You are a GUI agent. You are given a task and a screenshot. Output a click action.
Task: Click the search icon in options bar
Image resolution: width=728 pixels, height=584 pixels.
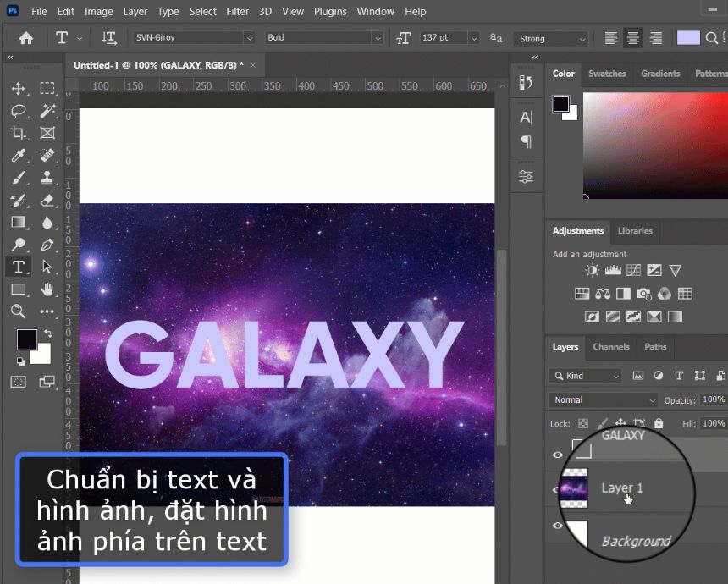pyautogui.click(x=711, y=38)
